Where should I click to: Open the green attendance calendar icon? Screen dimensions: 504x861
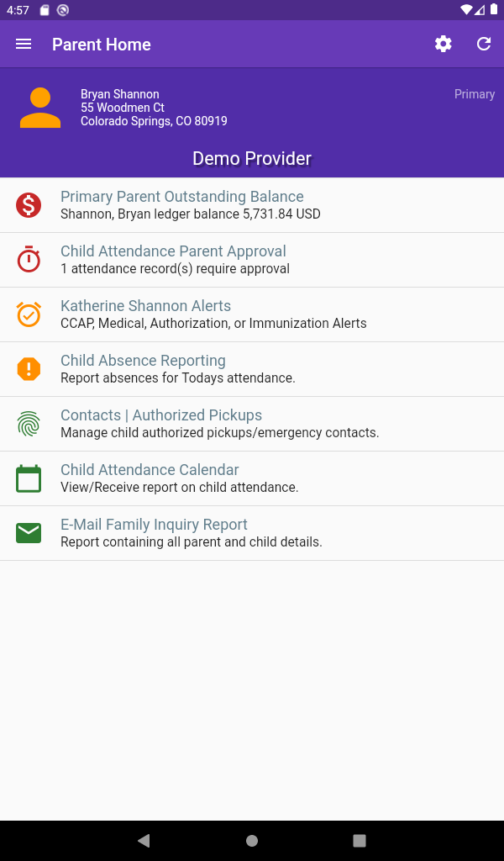coord(28,478)
